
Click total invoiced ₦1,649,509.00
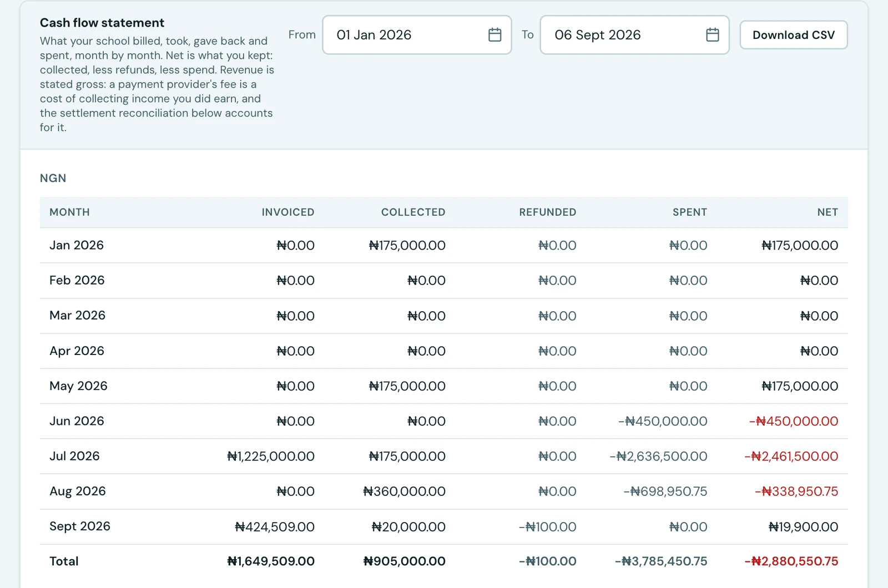tap(271, 561)
